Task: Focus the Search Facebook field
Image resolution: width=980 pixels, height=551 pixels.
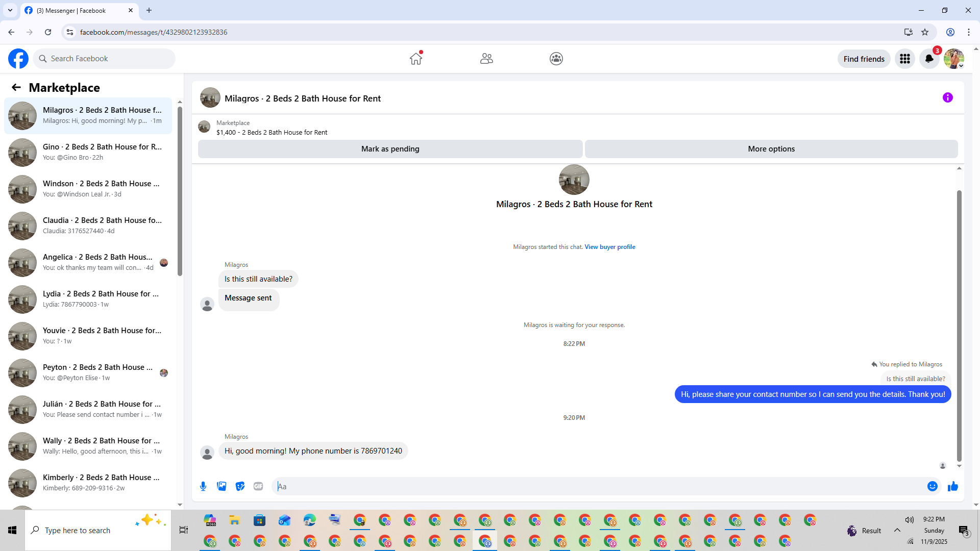Action: click(x=105, y=59)
